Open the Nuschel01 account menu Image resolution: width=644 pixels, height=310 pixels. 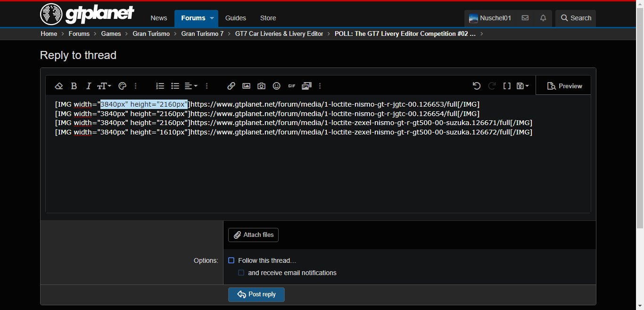(490, 18)
